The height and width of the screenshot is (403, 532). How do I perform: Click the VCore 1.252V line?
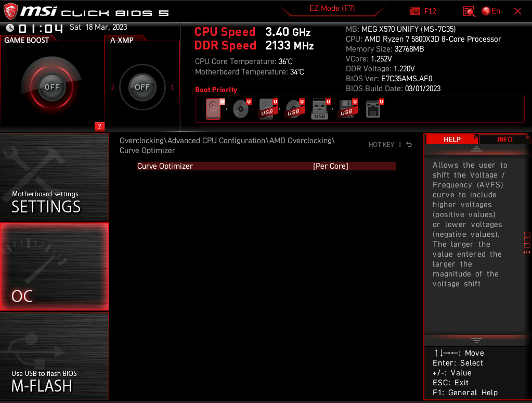click(x=369, y=59)
